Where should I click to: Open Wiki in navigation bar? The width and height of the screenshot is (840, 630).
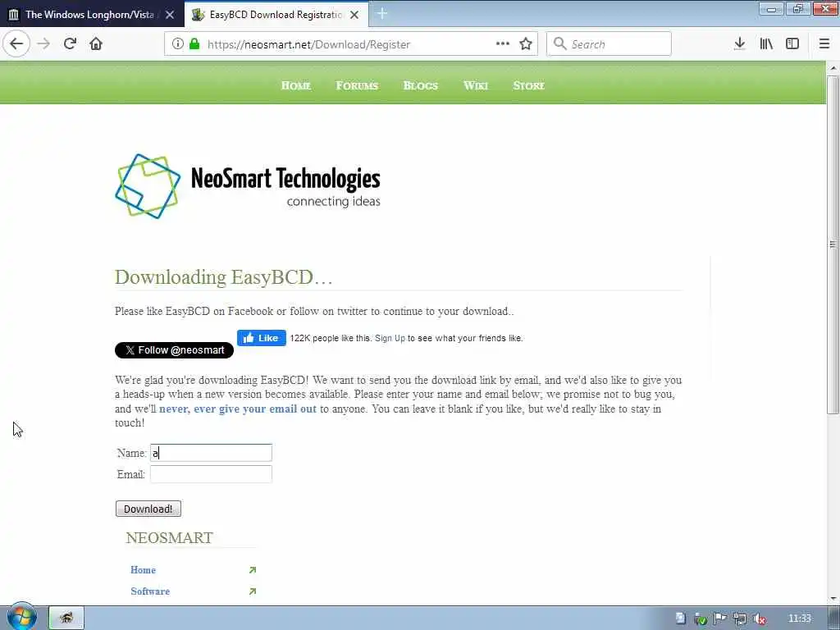tap(475, 85)
